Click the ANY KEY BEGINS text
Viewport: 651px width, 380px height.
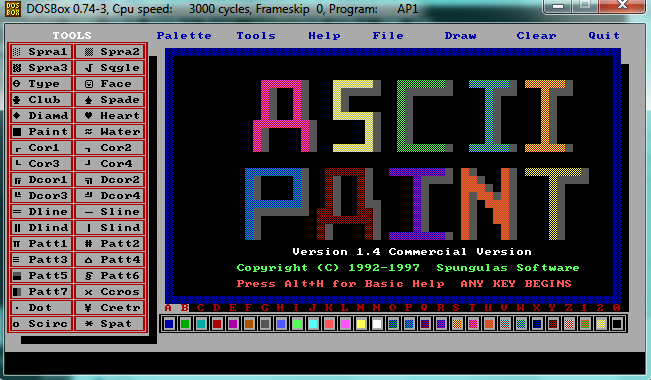(x=516, y=284)
